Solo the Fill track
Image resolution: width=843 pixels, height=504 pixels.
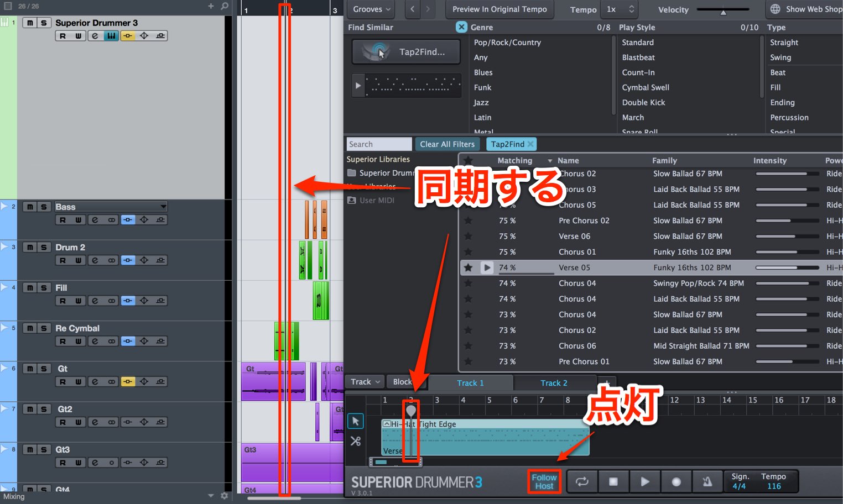[44, 287]
